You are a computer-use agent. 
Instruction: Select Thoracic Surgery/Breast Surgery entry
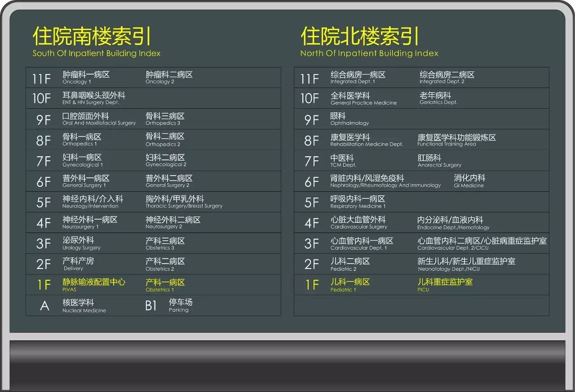point(184,202)
